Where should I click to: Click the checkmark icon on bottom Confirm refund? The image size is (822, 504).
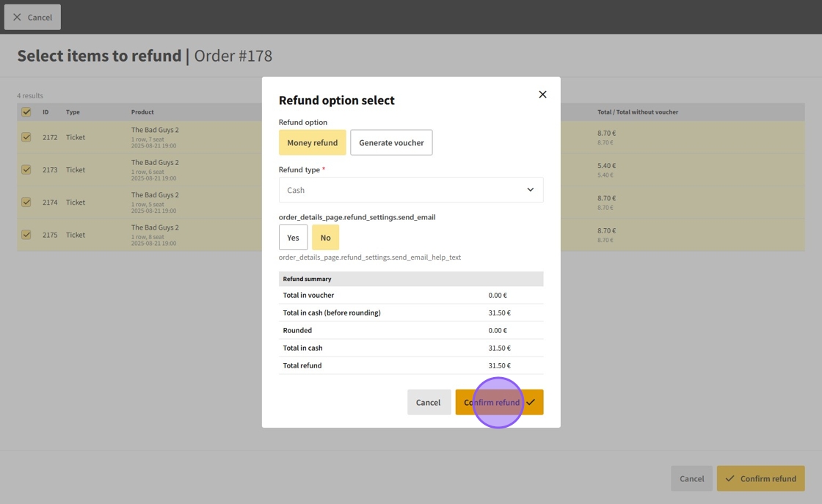[x=730, y=478]
